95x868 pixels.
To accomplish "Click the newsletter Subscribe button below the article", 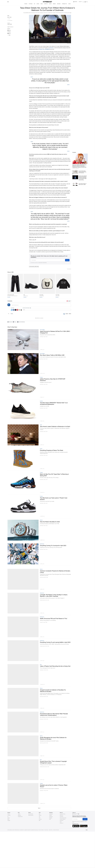I will pos(67,260).
